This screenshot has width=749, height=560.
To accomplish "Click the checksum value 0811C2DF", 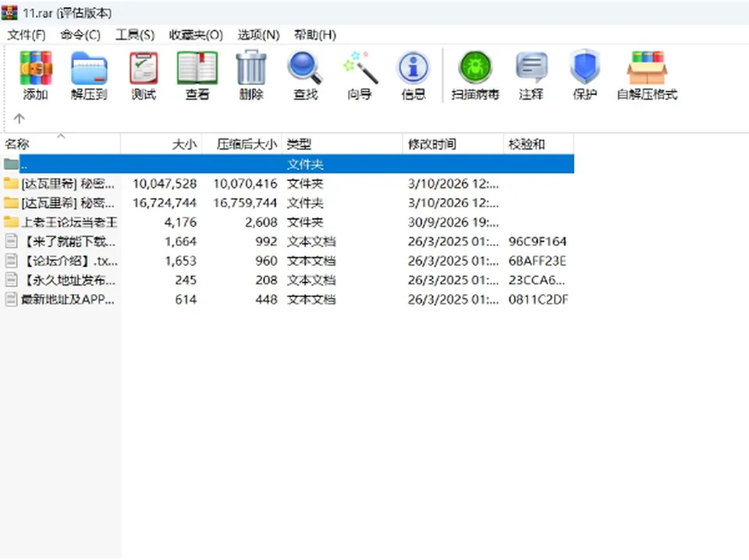I will pos(538,299).
